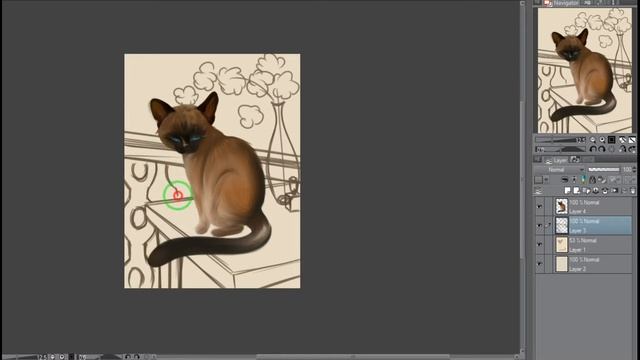Click the Navigator rotation slider

click(x=560, y=149)
